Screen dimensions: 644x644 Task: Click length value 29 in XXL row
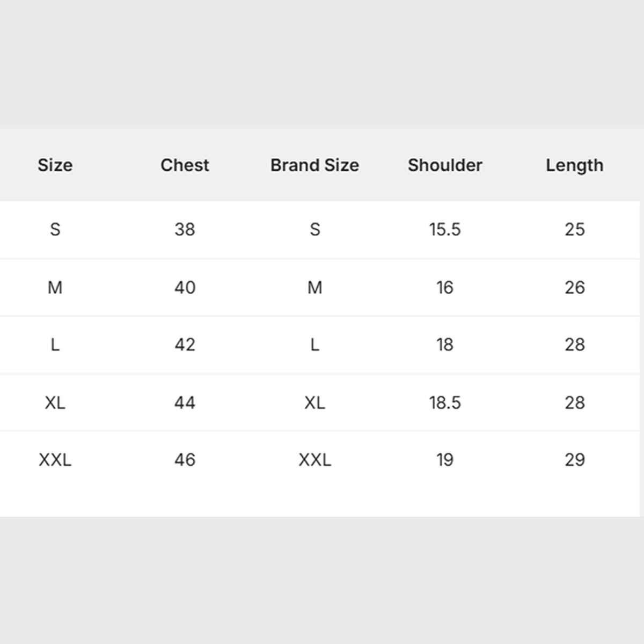click(x=574, y=460)
